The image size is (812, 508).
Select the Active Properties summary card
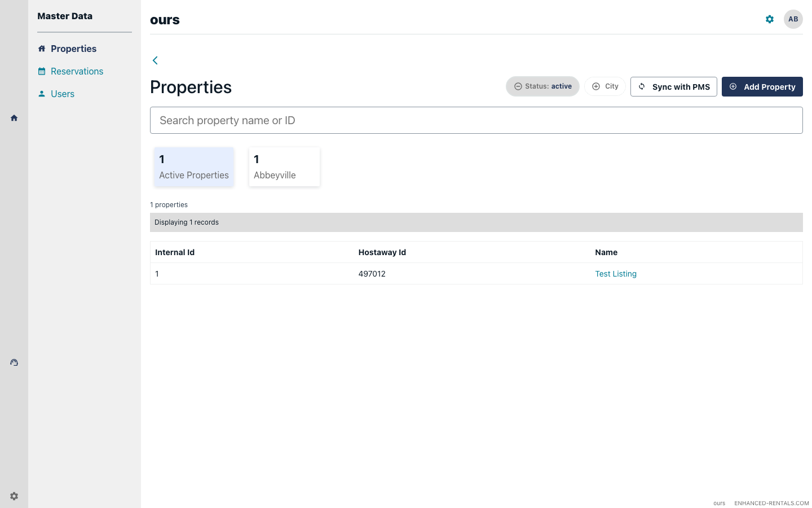point(193,167)
